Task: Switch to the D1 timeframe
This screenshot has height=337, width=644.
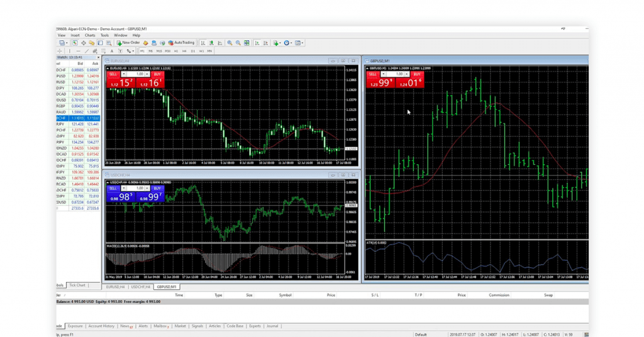Action: (192, 51)
